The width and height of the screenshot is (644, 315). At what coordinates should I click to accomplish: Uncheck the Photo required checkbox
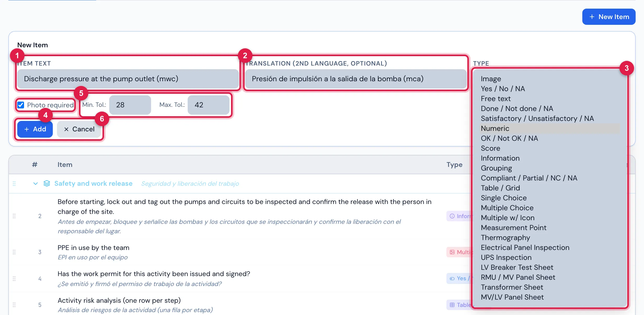pyautogui.click(x=21, y=105)
